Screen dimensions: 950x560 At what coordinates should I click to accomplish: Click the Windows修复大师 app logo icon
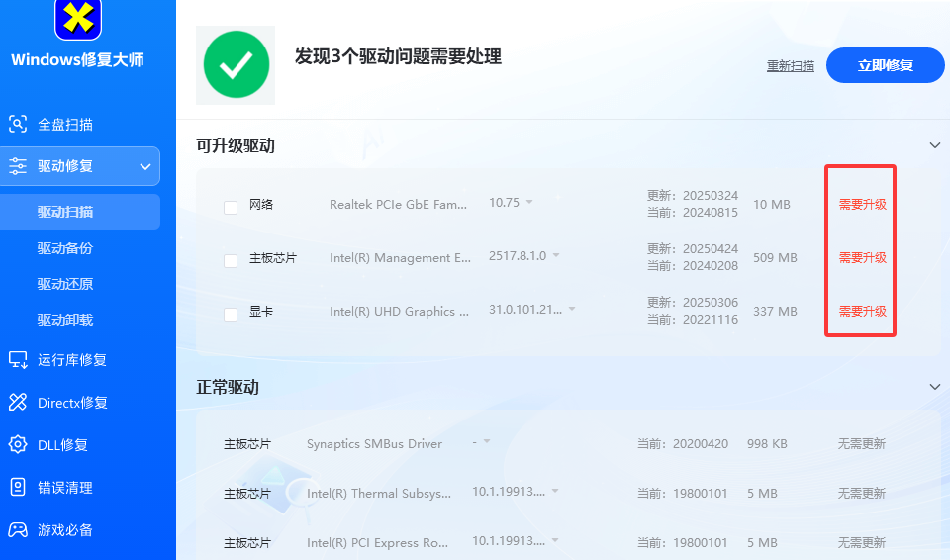coord(78,19)
